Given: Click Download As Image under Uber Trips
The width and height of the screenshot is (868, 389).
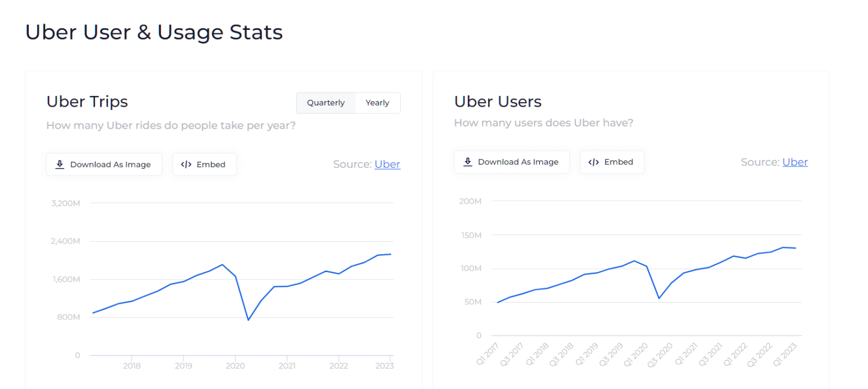Looking at the screenshot, I should [104, 164].
